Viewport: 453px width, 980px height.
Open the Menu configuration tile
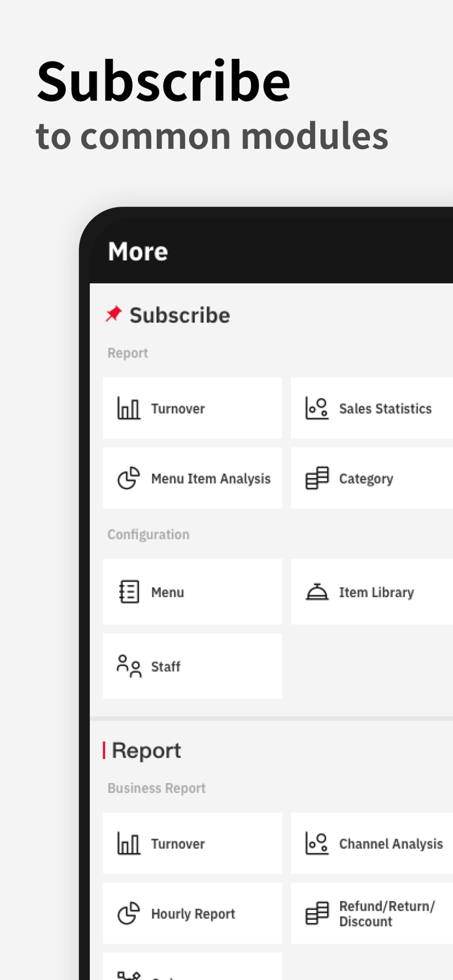192,591
